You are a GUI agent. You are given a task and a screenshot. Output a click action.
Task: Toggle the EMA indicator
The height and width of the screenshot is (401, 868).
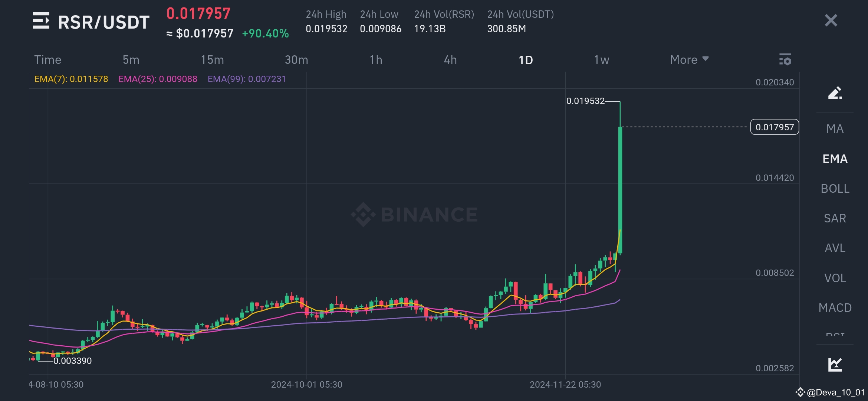coord(835,159)
